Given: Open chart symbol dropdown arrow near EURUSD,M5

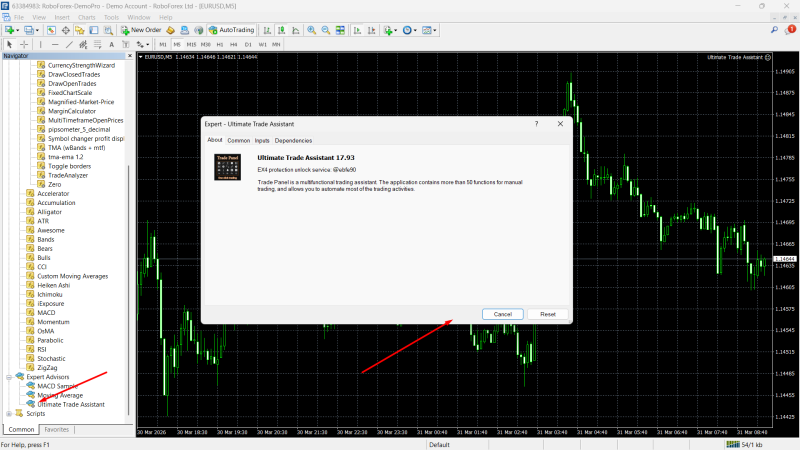Looking at the screenshot, I should coord(141,57).
